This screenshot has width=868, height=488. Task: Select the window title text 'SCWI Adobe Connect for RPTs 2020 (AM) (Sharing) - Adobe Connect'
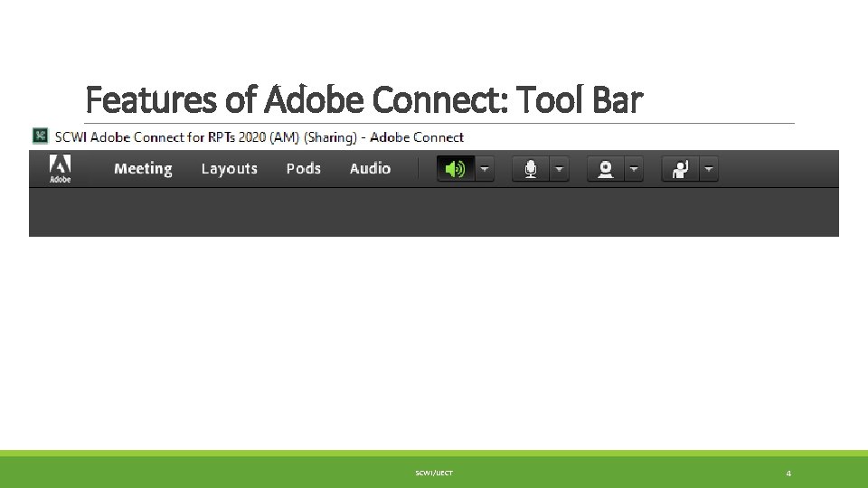tap(259, 137)
